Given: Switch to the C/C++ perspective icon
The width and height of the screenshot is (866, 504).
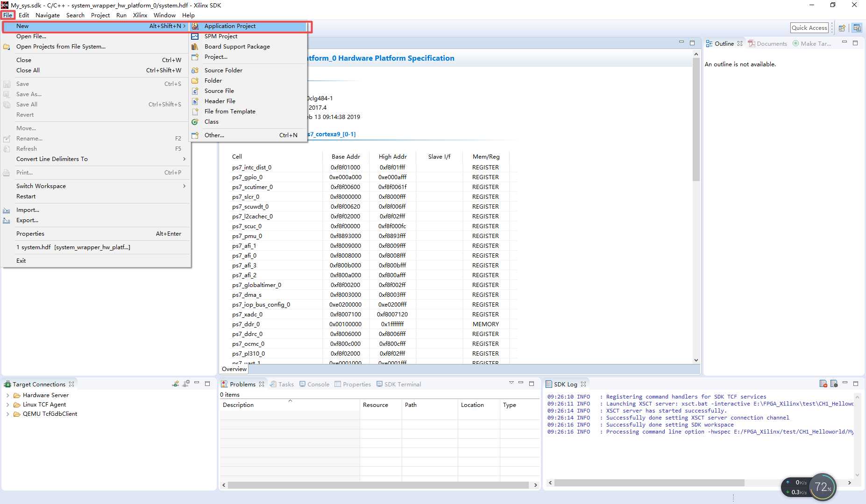Looking at the screenshot, I should pos(857,28).
